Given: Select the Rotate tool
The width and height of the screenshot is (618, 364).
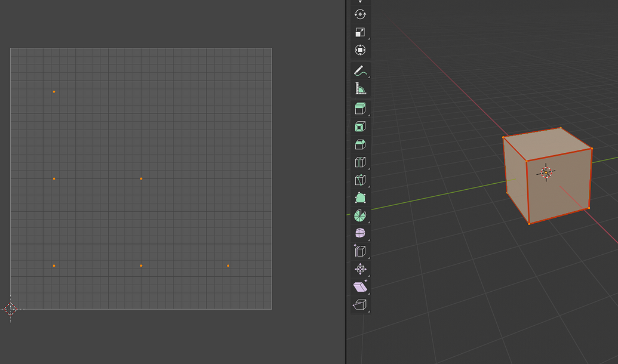Looking at the screenshot, I should [360, 13].
